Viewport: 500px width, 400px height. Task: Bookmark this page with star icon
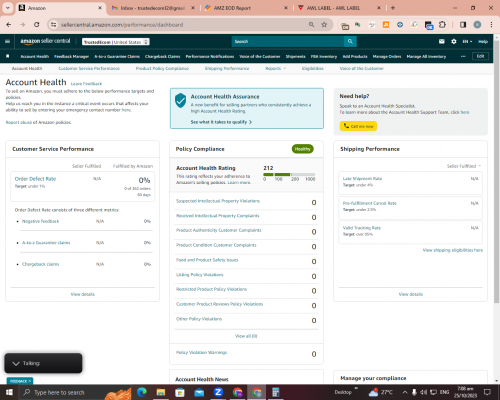click(x=324, y=25)
